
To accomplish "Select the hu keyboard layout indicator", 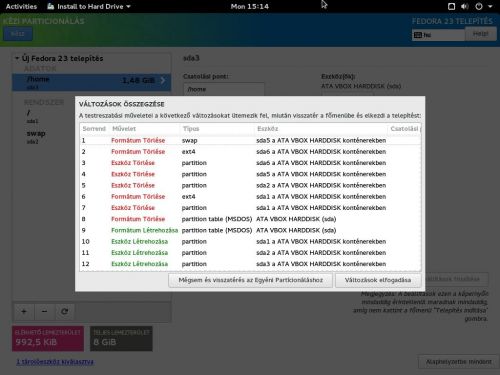I will click(438, 35).
